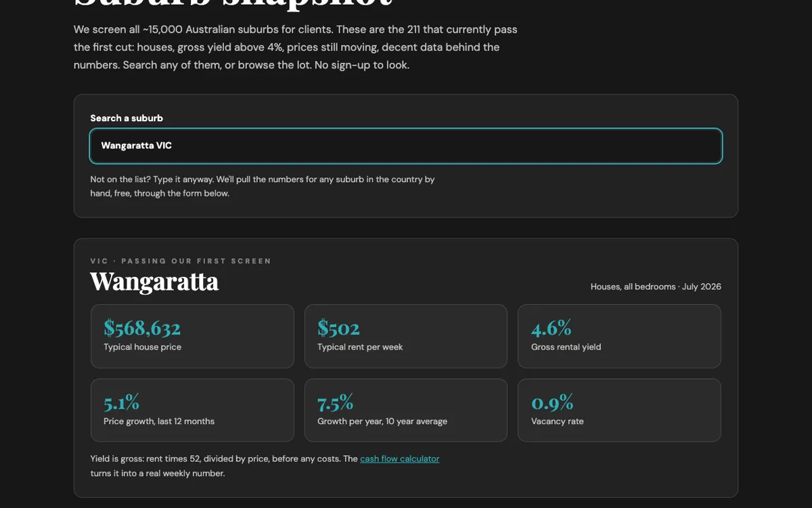
Task: Click the 'Gross rental yield' caption
Action: coord(566,347)
